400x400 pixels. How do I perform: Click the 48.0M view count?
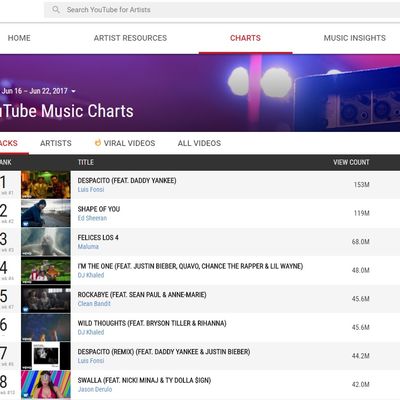(x=360, y=270)
